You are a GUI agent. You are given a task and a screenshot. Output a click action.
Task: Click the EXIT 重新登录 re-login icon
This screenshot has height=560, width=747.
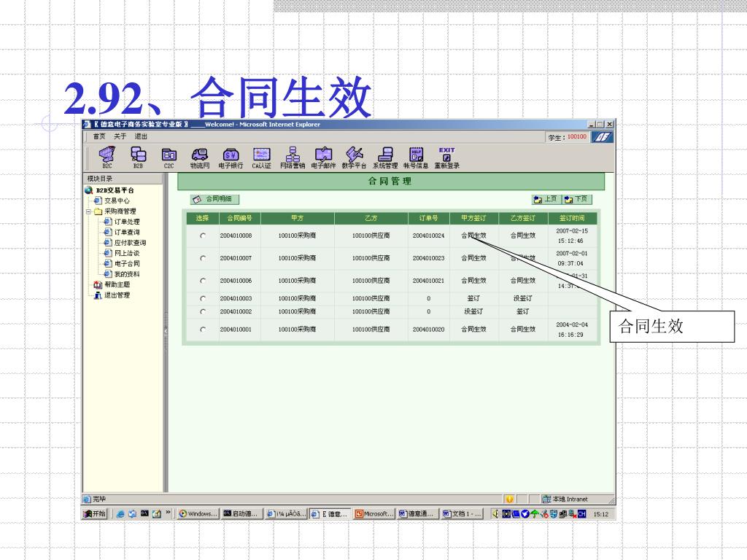pyautogui.click(x=447, y=158)
